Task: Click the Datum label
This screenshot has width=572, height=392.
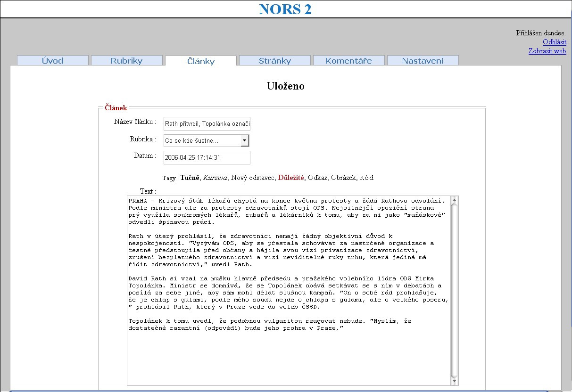Action: [x=145, y=155]
